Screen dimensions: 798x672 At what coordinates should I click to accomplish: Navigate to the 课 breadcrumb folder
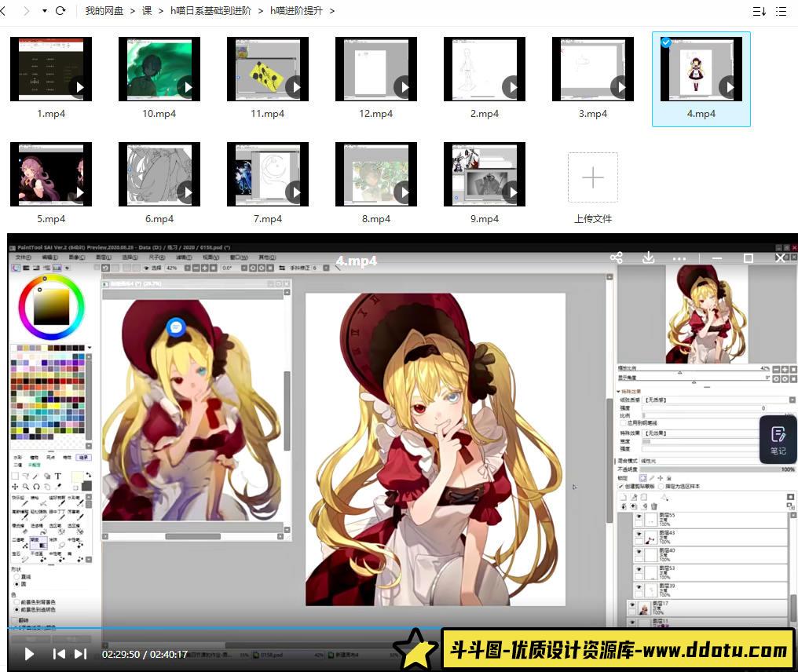pyautogui.click(x=147, y=11)
